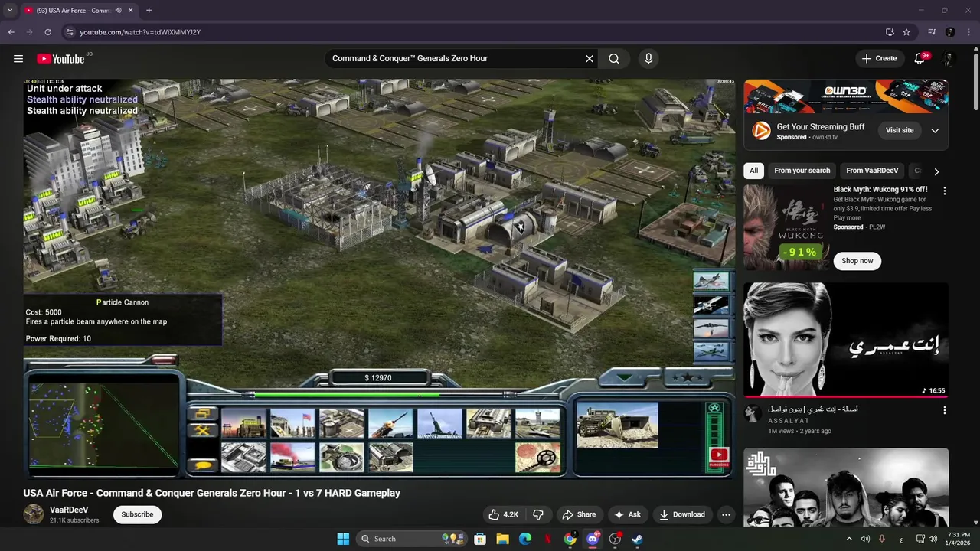This screenshot has width=980, height=551.
Task: Open the YouTube account avatar menu
Action: point(949,59)
